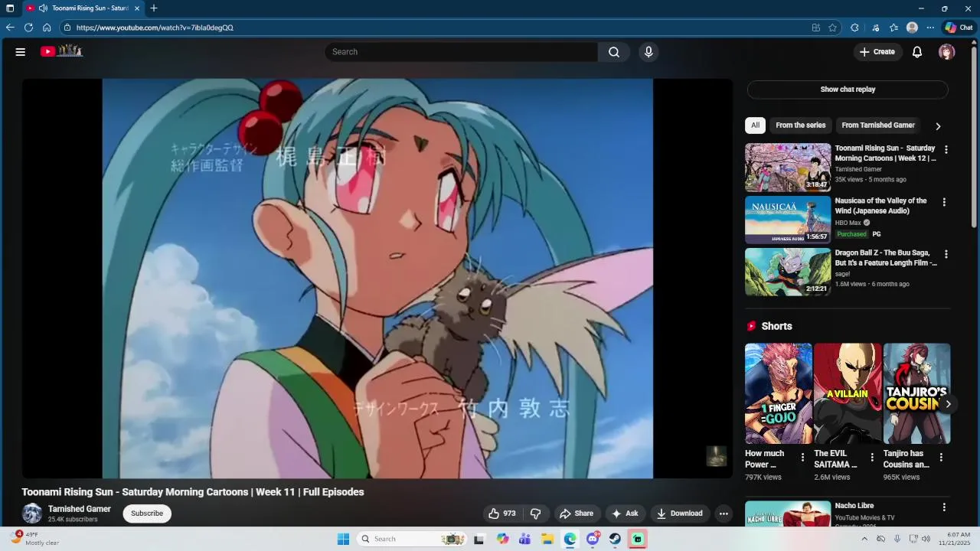Click the YouTube search input field

point(462,52)
